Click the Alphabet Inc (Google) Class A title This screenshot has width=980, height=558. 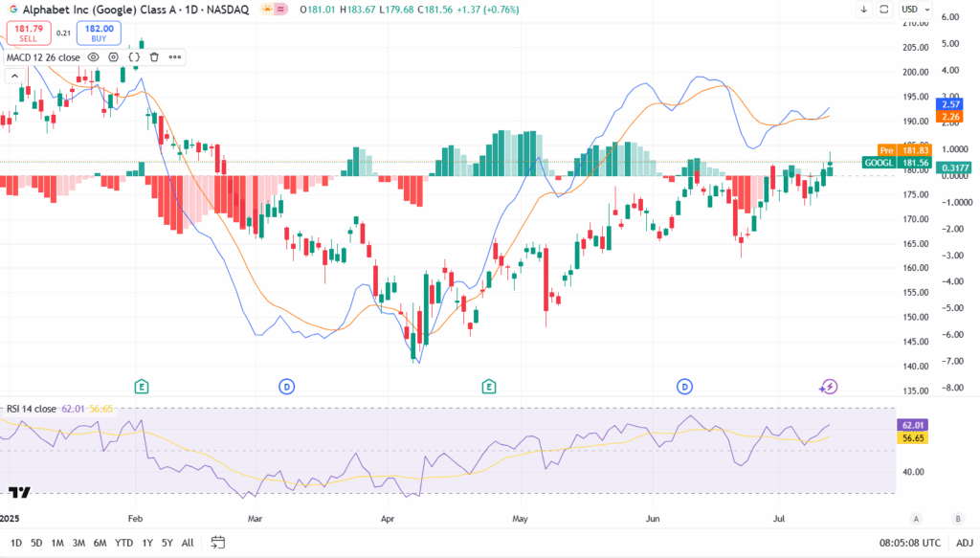[100, 10]
